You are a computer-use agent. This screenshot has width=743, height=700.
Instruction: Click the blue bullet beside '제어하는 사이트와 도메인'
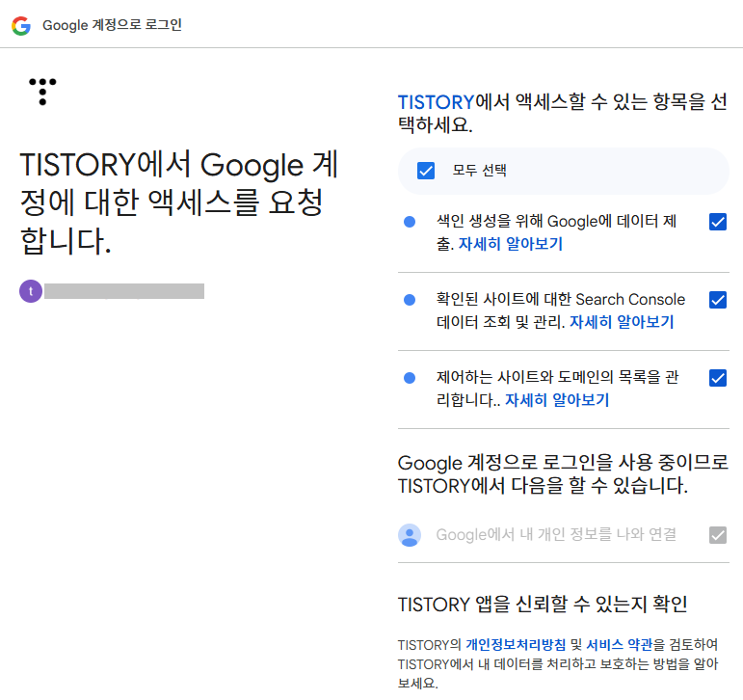point(410,378)
